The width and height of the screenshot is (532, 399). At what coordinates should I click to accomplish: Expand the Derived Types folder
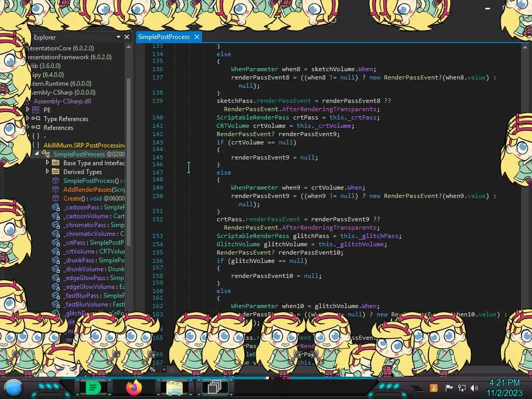tap(47, 171)
